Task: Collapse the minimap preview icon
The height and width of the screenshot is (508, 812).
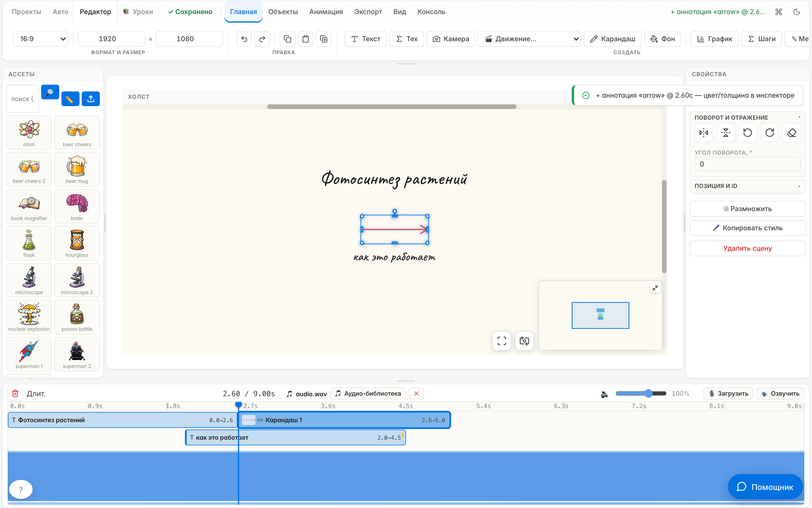Action: click(x=655, y=288)
